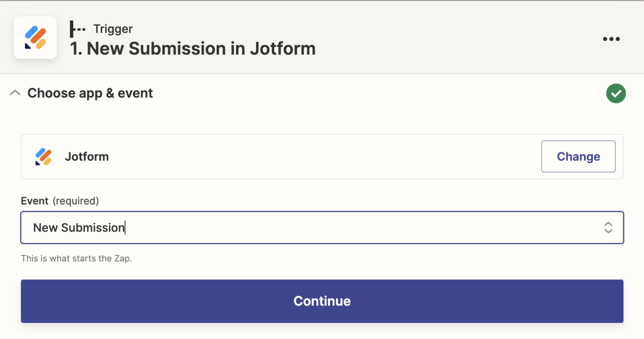The height and width of the screenshot is (339, 644).
Task: Collapse the Choose app & event section
Action: click(x=15, y=93)
